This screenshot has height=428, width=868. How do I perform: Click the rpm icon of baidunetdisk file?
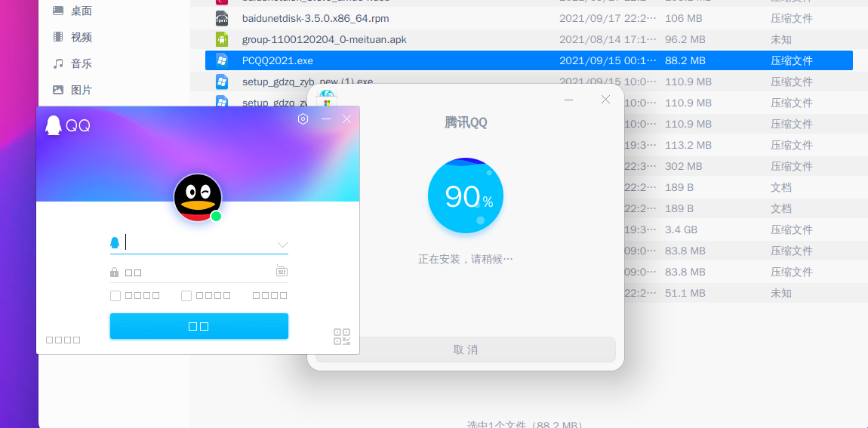221,18
